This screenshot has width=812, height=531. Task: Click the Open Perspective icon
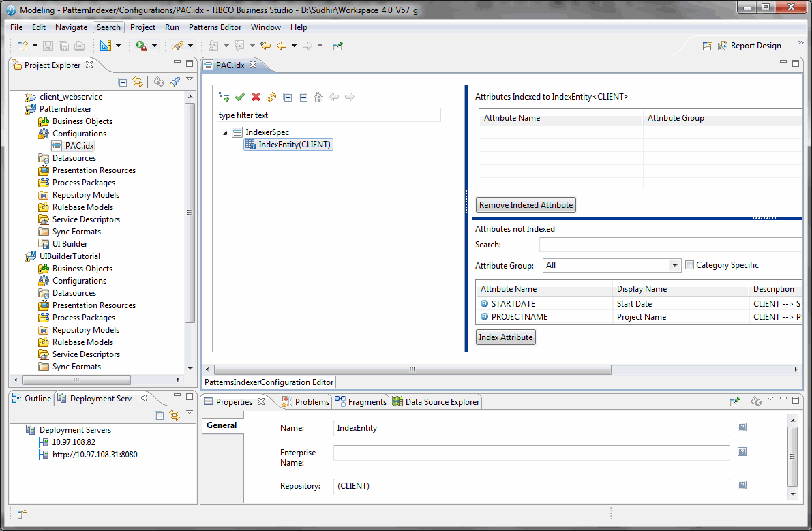click(x=707, y=46)
